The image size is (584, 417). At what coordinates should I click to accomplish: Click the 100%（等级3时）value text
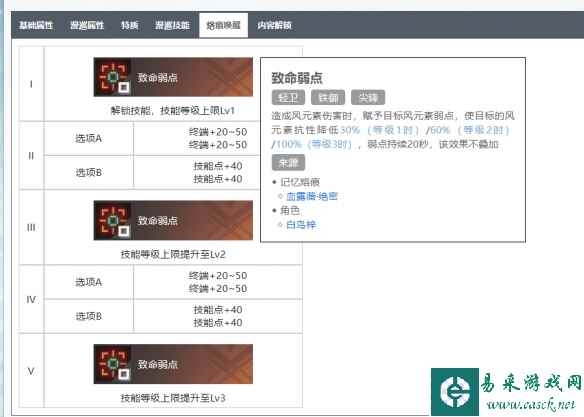[314, 144]
